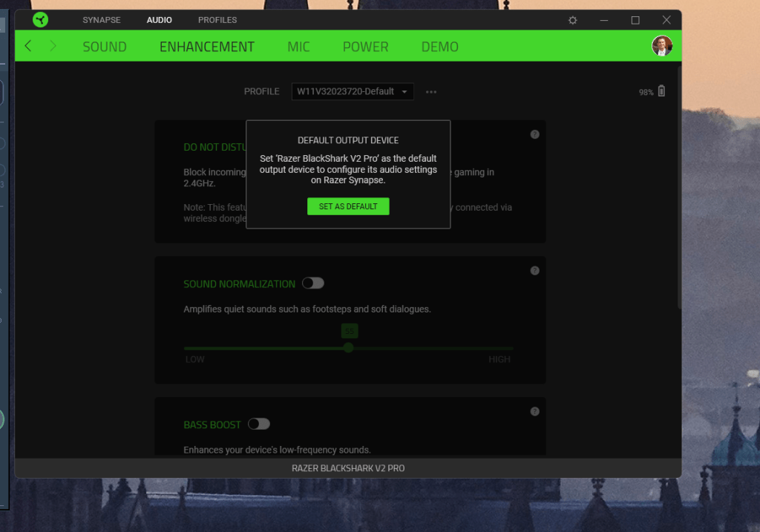The width and height of the screenshot is (760, 532).
Task: Click the LOW label under the slider
Action: click(x=195, y=360)
